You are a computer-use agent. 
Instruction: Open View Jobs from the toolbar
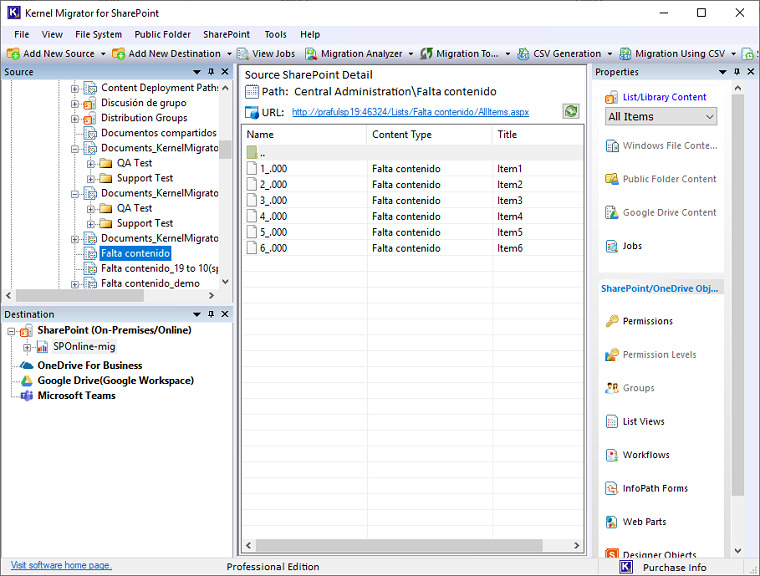(x=266, y=54)
